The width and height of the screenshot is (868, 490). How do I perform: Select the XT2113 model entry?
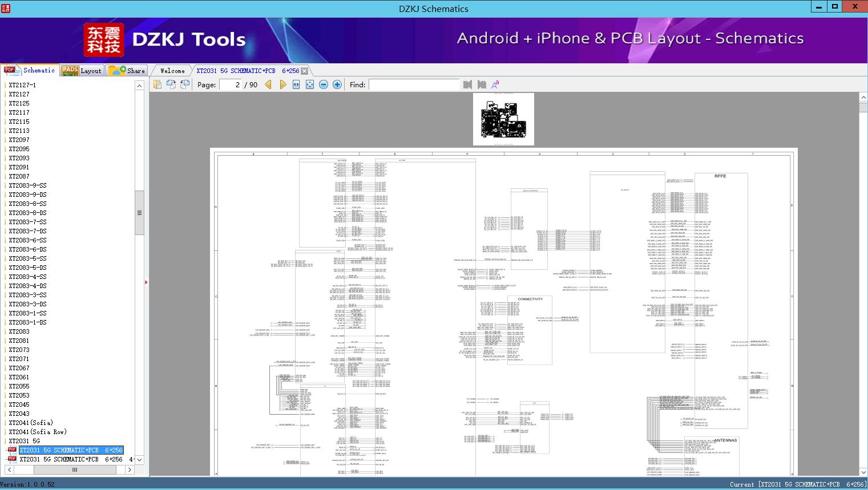tap(19, 131)
